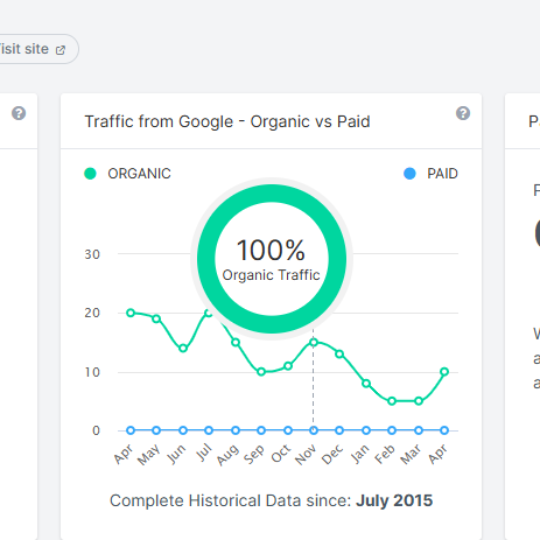
Task: Select first April organic data point
Action: coord(131,313)
